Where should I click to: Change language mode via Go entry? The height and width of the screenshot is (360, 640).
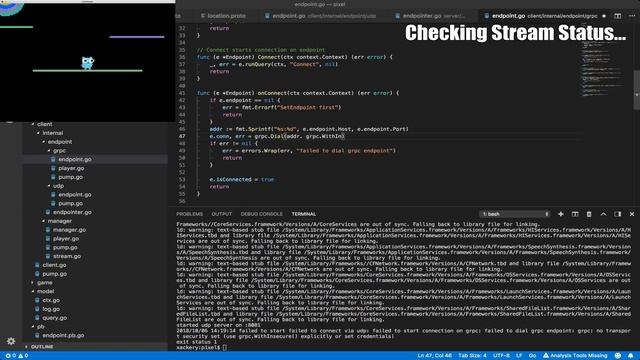click(x=532, y=356)
